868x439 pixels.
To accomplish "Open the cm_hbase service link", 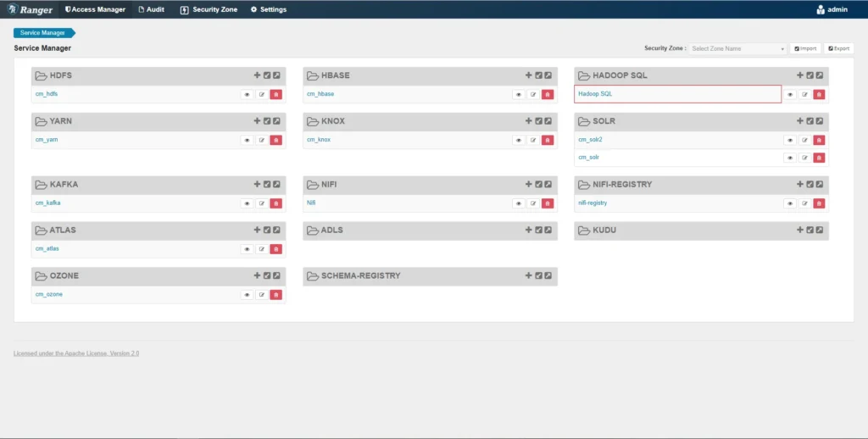I will pos(320,94).
